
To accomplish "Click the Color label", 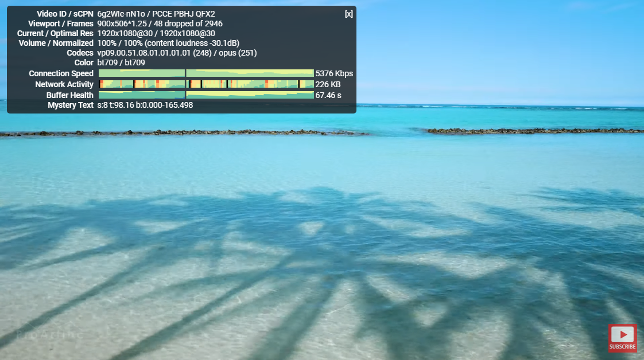I will (x=84, y=62).
